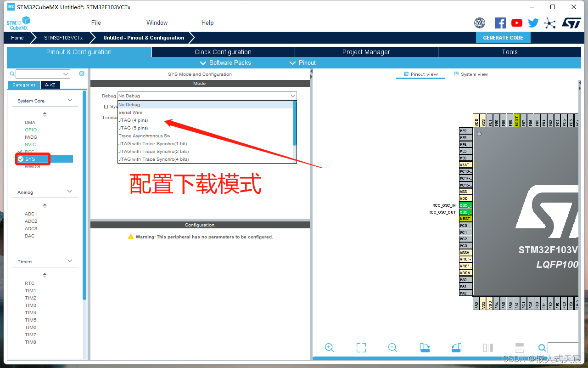Switch to the Clock Configuration tab
588x368 pixels.
click(x=223, y=52)
